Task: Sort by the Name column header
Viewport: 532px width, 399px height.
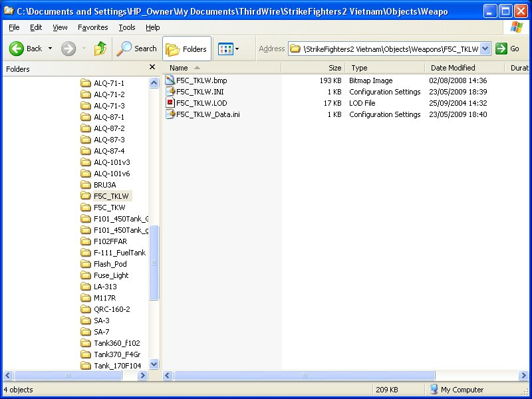Action: point(222,68)
